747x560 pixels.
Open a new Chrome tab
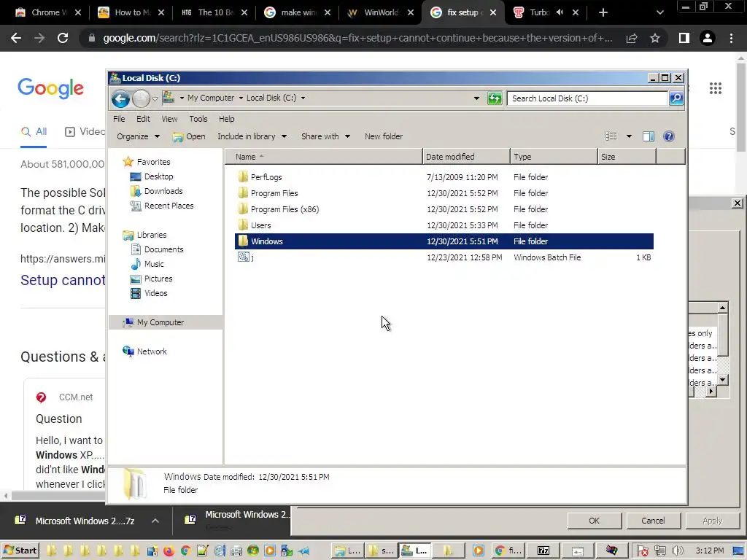click(603, 12)
